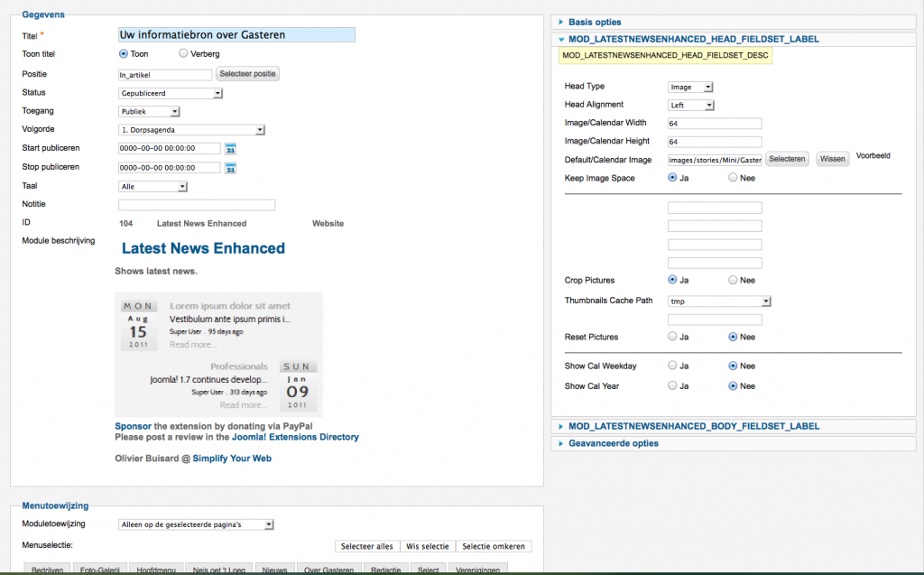924x575 pixels.
Task: Switch to the Over Gasteren menu tab
Action: 328,570
